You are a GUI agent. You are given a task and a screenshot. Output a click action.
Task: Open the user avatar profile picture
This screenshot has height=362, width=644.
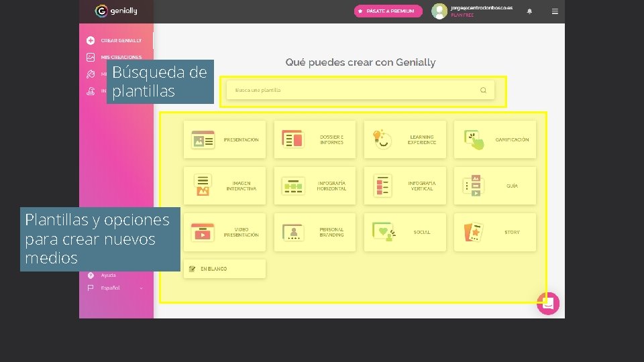(x=439, y=11)
